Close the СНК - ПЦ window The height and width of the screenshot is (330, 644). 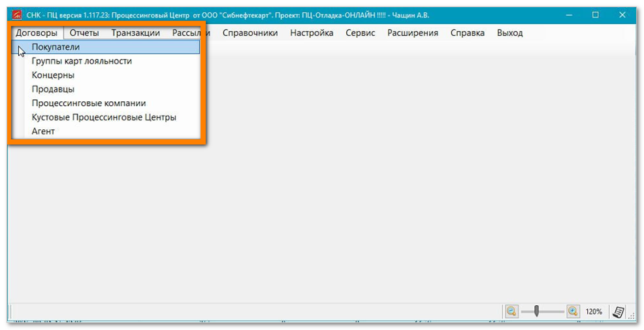622,15
